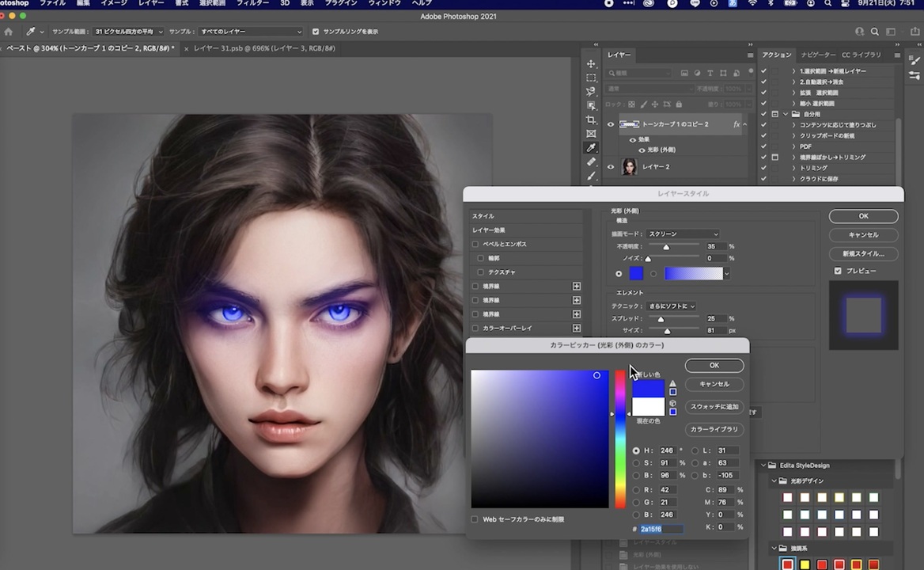This screenshot has height=570, width=924.
Task: Select the Move tool in the toolbar
Action: coord(591,64)
